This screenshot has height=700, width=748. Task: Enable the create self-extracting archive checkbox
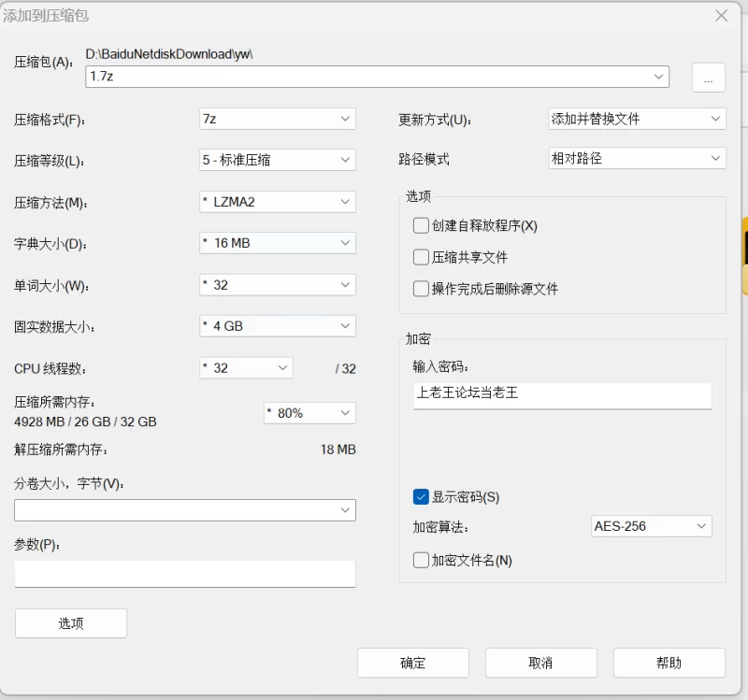pyautogui.click(x=421, y=225)
